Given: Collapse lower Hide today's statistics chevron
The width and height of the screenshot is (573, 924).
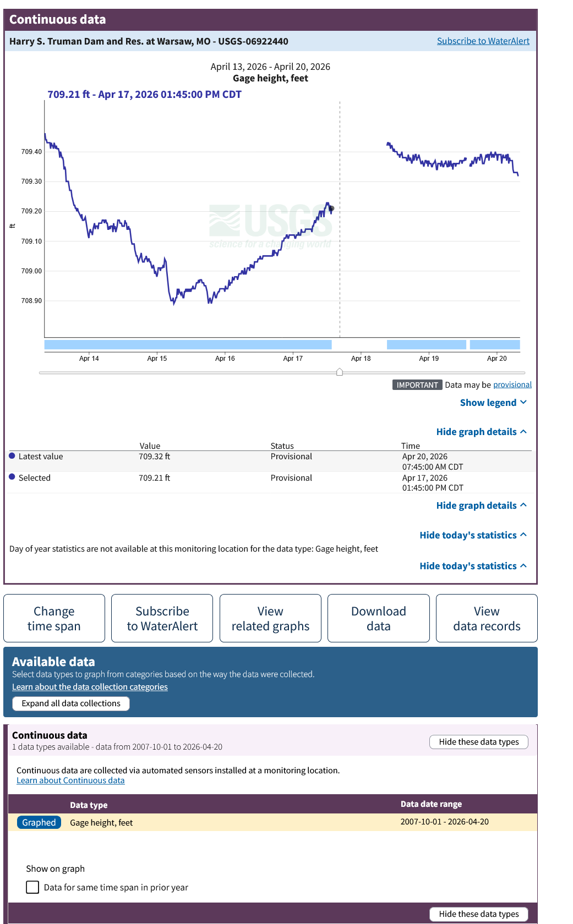Looking at the screenshot, I should tap(523, 566).
